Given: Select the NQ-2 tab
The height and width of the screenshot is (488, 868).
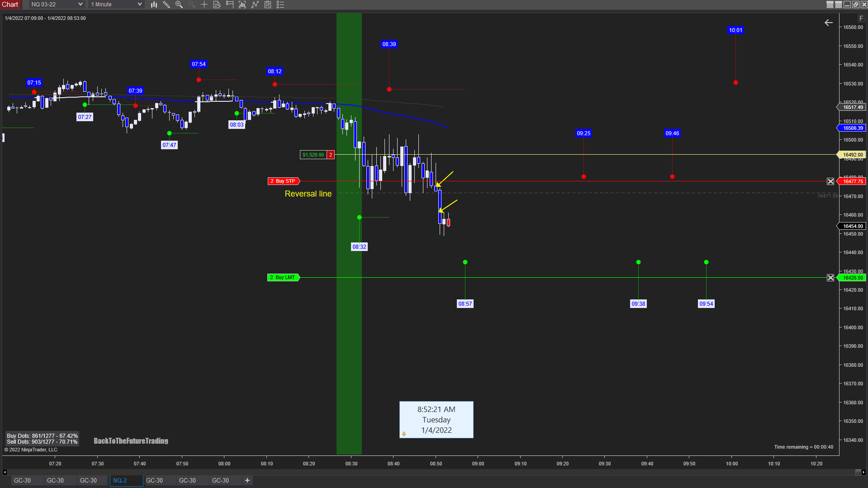Looking at the screenshot, I should coord(126,480).
